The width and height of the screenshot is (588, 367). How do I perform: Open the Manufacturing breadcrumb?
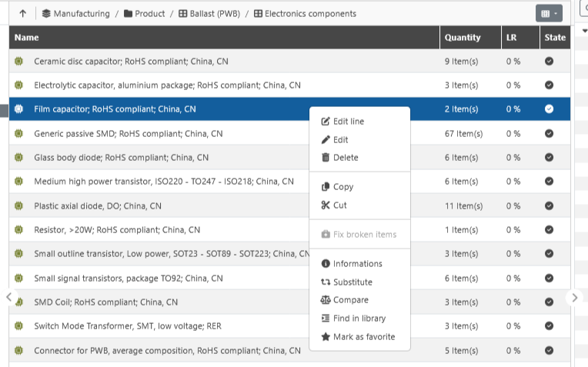point(76,14)
